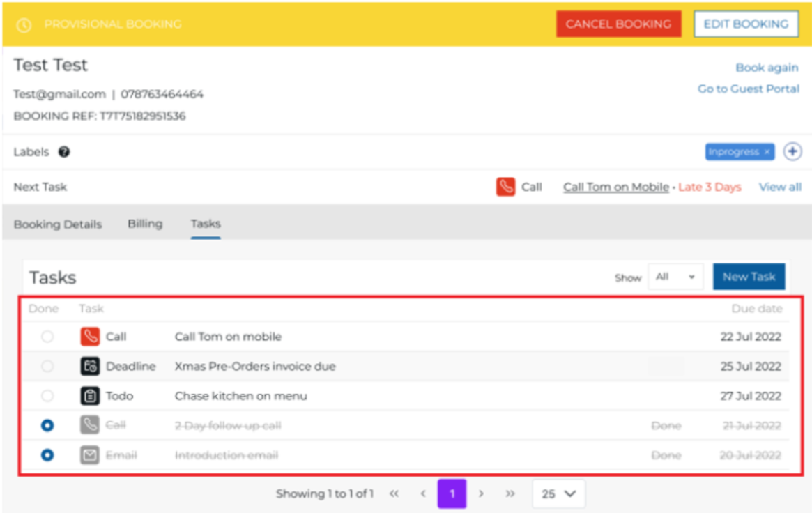Click the red Call icon in Next Task
Screen dimensions: 812x513
tap(505, 187)
